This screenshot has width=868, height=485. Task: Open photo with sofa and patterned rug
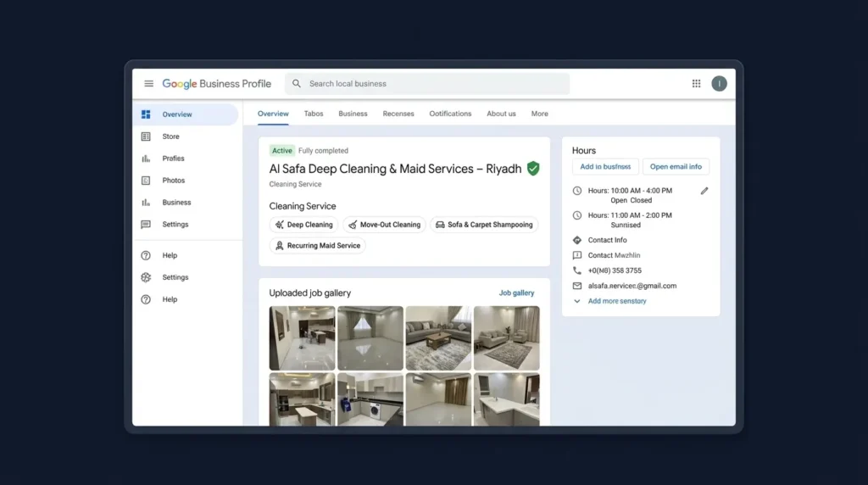click(x=507, y=338)
